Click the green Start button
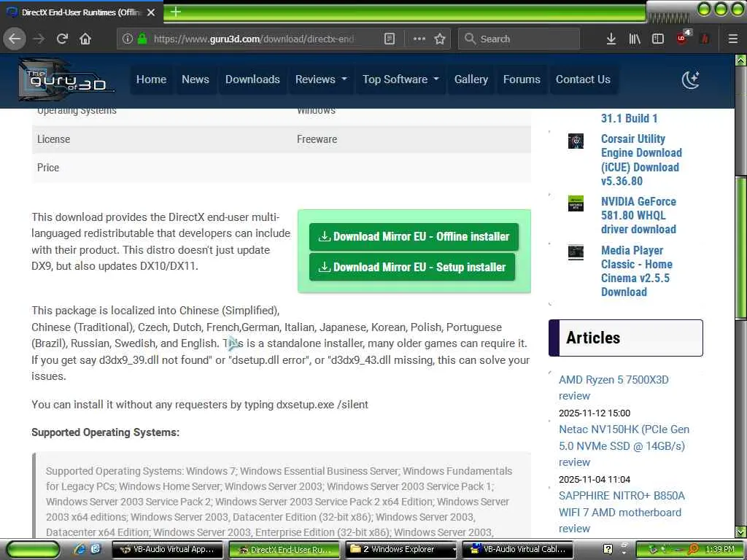This screenshot has width=747, height=560. coord(32,550)
